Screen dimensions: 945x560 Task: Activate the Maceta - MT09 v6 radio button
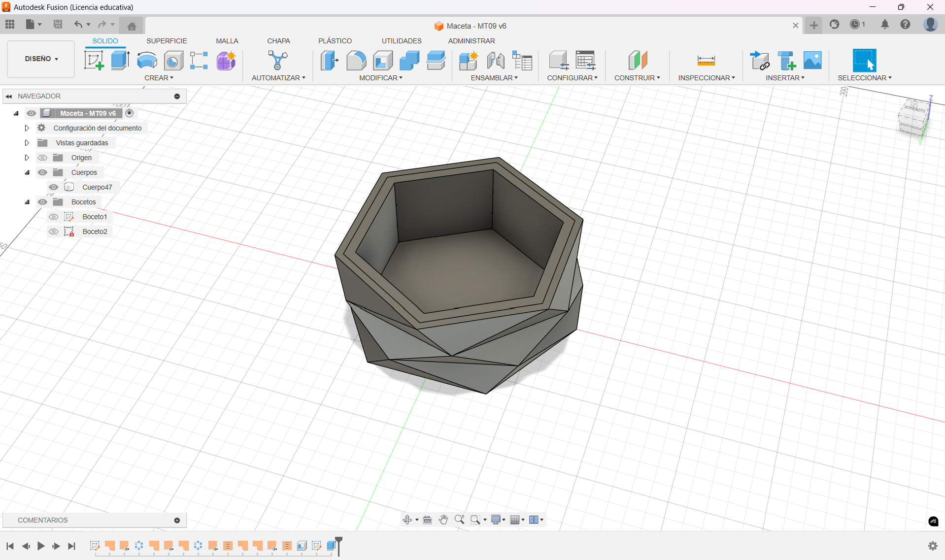(129, 113)
